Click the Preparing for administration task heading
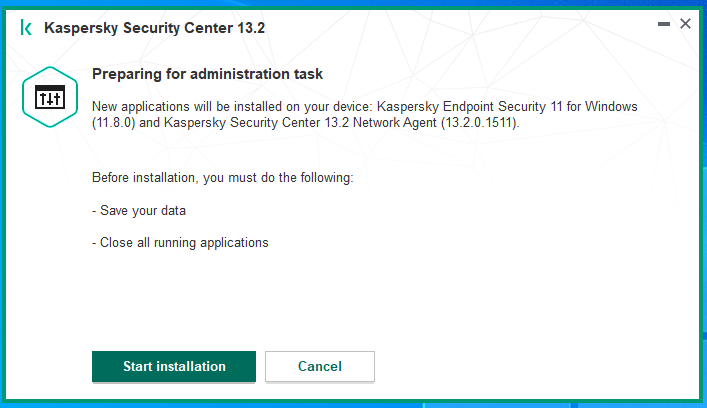This screenshot has height=408, width=707. coord(207,74)
